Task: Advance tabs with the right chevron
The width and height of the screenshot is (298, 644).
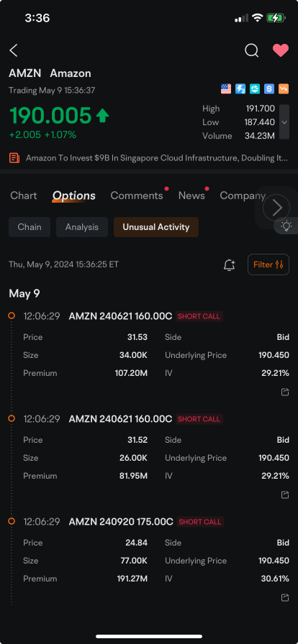Action: coord(276,207)
